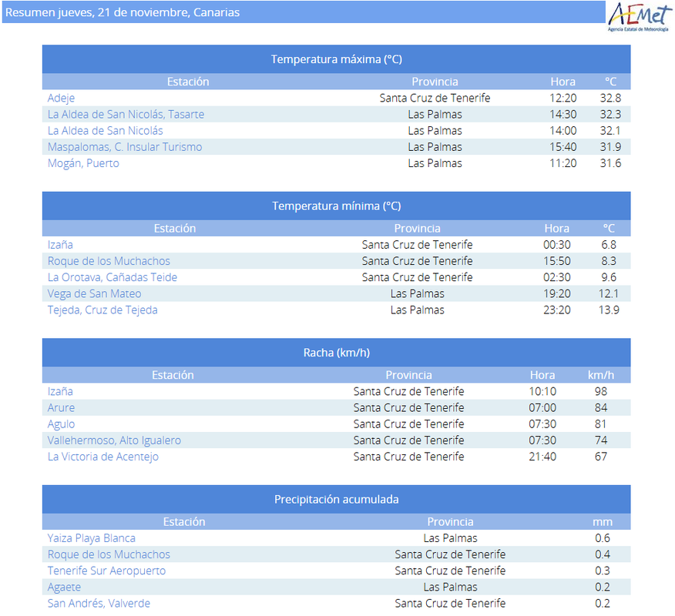Open the Agulo station link
675x616 pixels.
tap(61, 424)
